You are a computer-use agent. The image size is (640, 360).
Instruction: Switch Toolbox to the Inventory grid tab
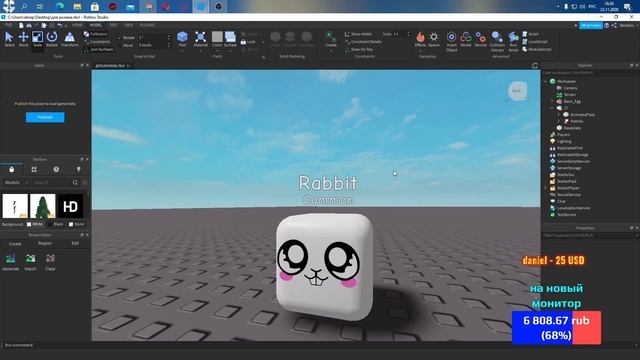(x=34, y=169)
